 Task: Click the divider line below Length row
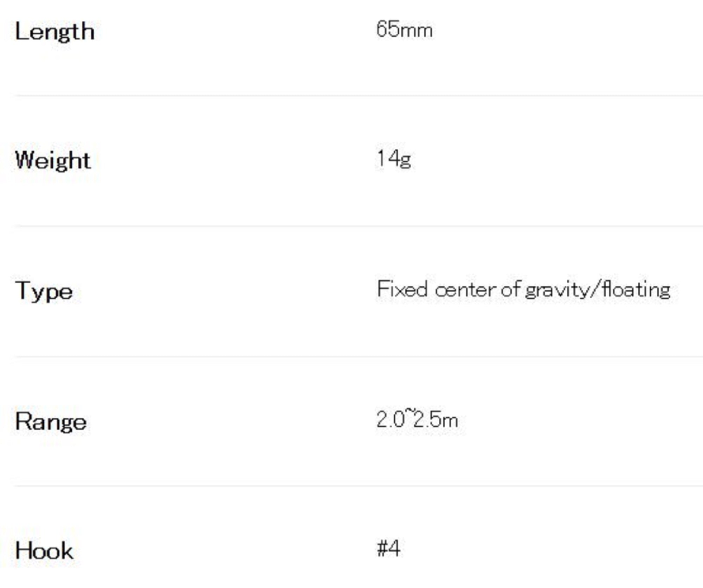pyautogui.click(x=359, y=95)
